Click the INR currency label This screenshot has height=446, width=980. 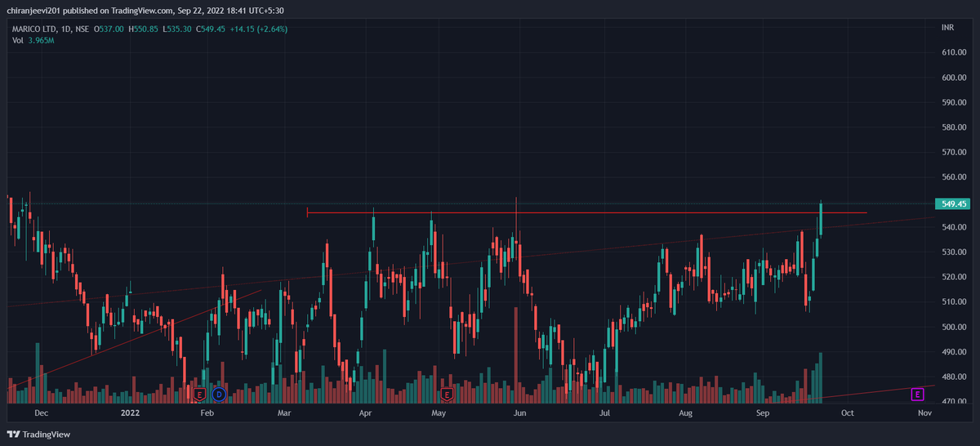click(x=947, y=28)
